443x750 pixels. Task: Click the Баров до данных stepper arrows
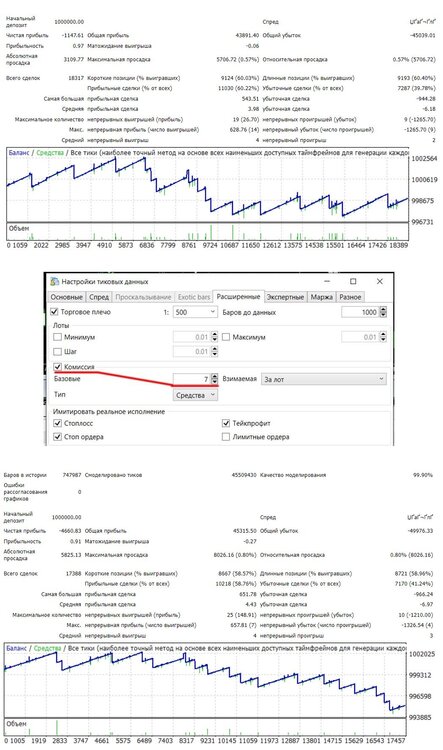383,312
